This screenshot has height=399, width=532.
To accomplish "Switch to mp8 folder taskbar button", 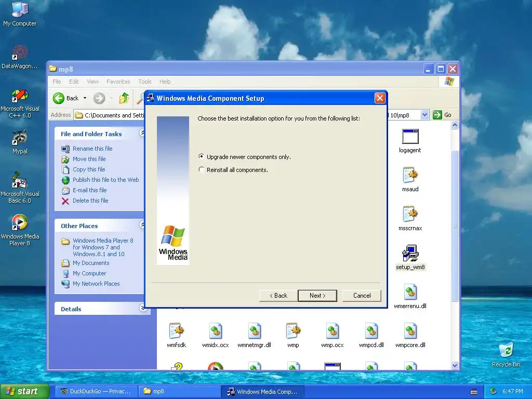I will (179, 391).
